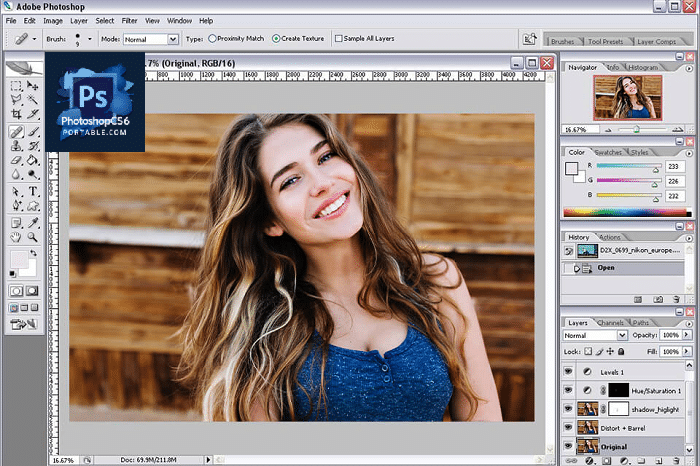Choose the Clone Stamp tool

pos(16,146)
